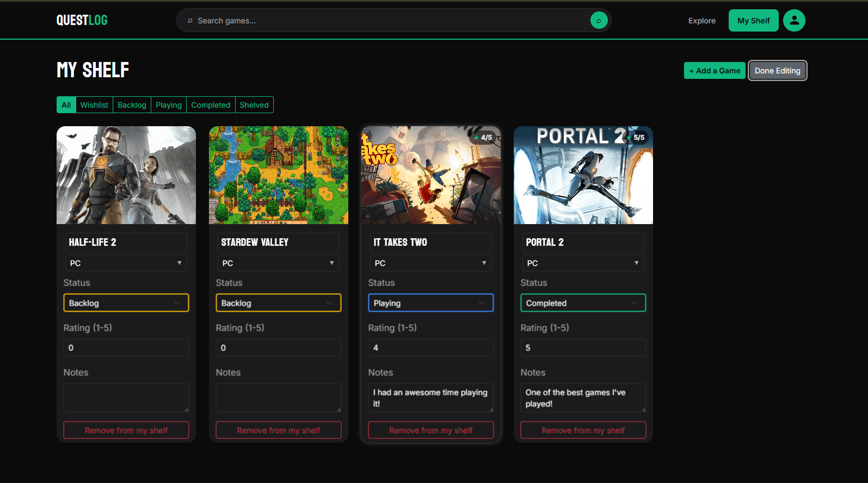Click the Done Editing button
This screenshot has height=483, width=868.
(x=777, y=71)
